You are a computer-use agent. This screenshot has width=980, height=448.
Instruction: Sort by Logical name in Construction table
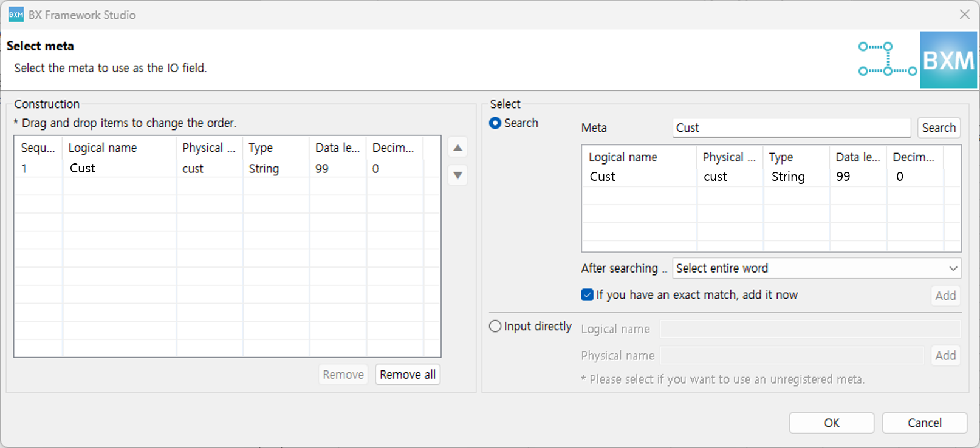coord(118,148)
